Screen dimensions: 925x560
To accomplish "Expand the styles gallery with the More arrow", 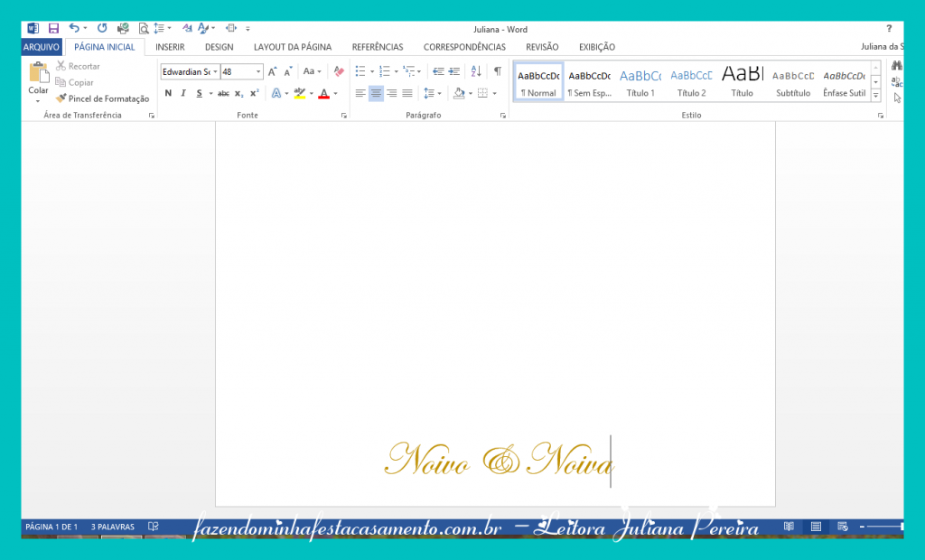I will [876, 96].
